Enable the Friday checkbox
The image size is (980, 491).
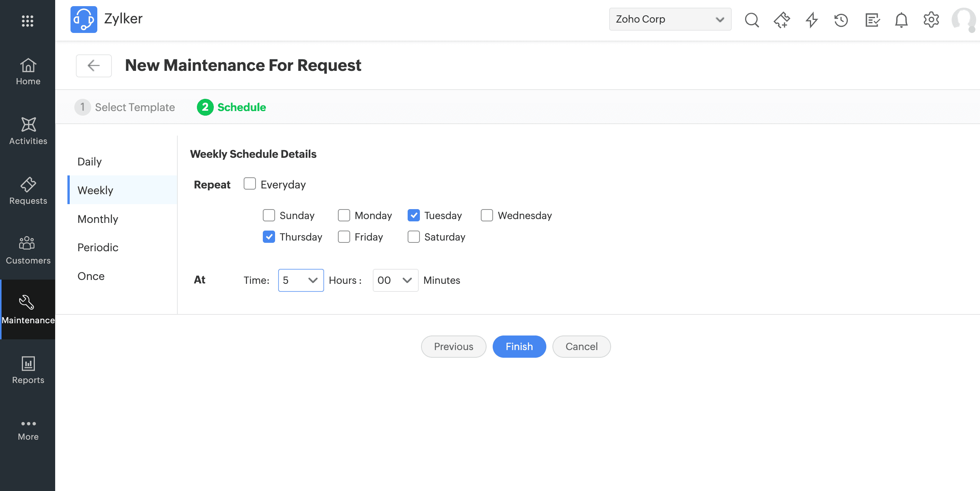pyautogui.click(x=344, y=237)
